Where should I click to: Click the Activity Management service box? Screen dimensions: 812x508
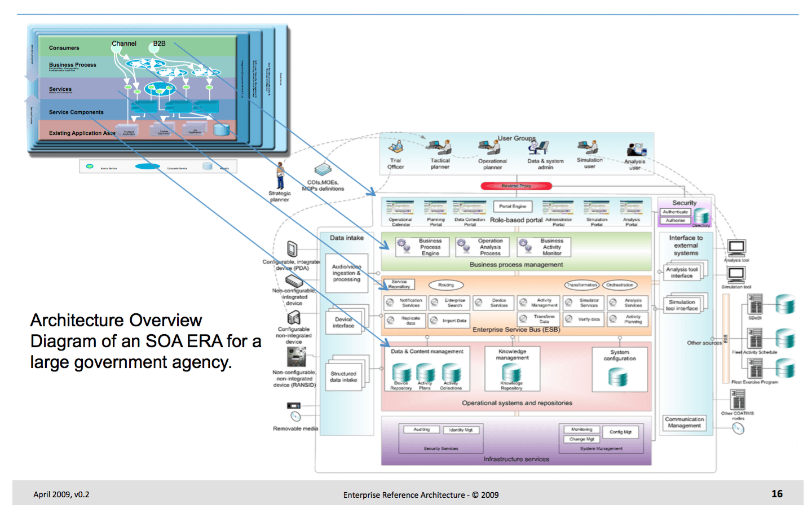tap(538, 303)
